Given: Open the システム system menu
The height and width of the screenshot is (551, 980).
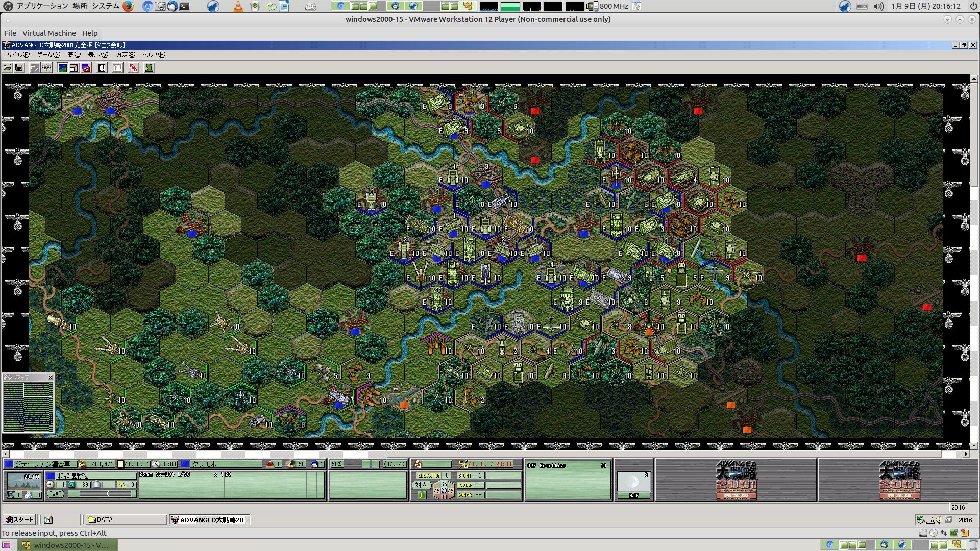Looking at the screenshot, I should (106, 6).
